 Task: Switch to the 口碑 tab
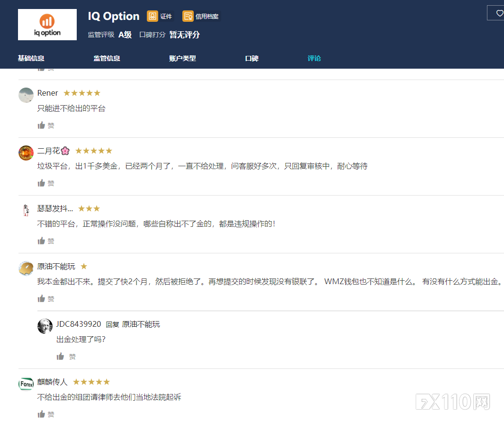[252, 58]
